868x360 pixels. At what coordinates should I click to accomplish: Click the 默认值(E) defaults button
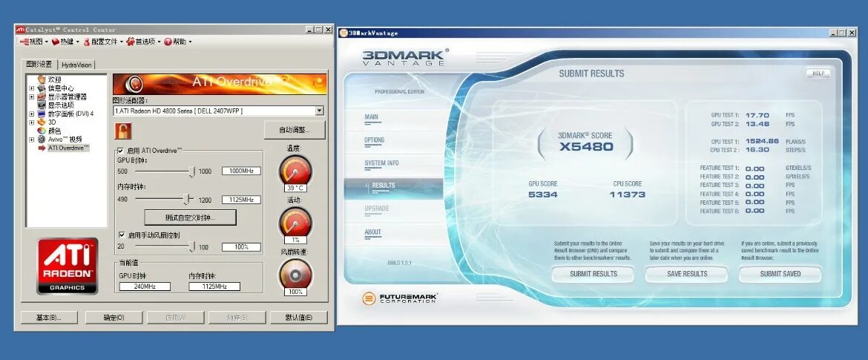299,318
